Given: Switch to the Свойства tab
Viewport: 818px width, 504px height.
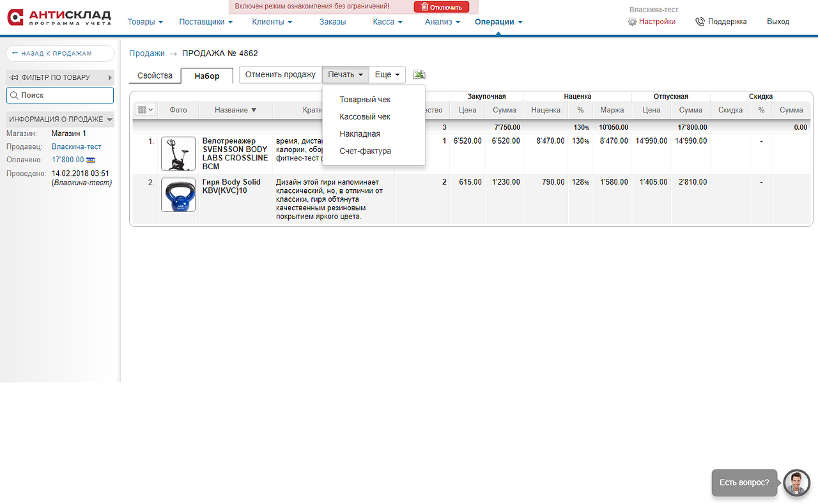Looking at the screenshot, I should [x=155, y=75].
